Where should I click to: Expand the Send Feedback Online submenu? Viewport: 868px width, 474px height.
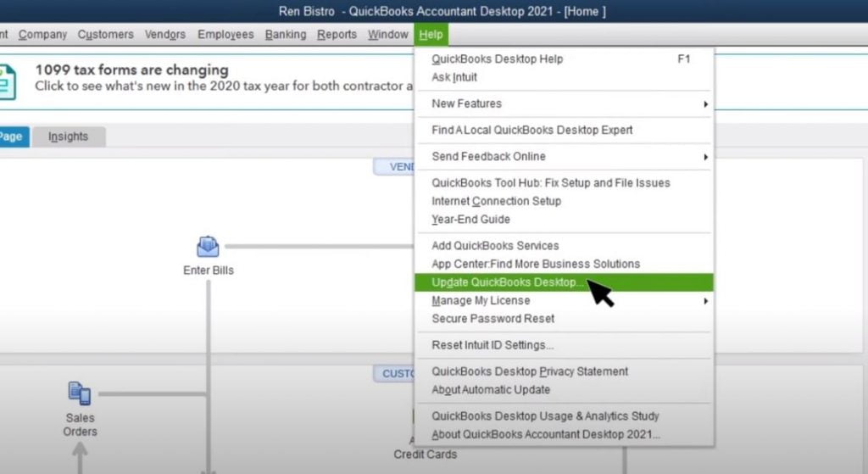pos(564,156)
